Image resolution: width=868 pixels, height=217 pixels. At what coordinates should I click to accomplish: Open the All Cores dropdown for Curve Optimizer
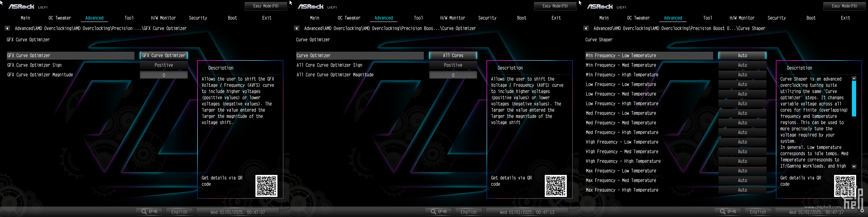(x=453, y=56)
